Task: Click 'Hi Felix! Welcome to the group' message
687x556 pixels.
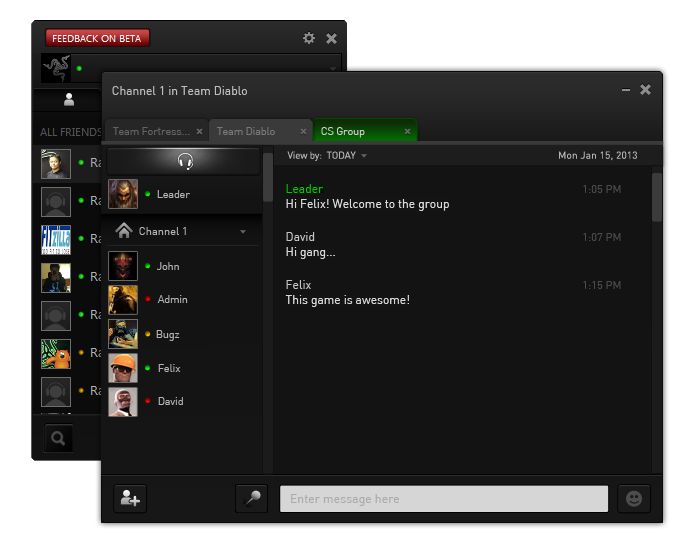Action: tap(367, 204)
